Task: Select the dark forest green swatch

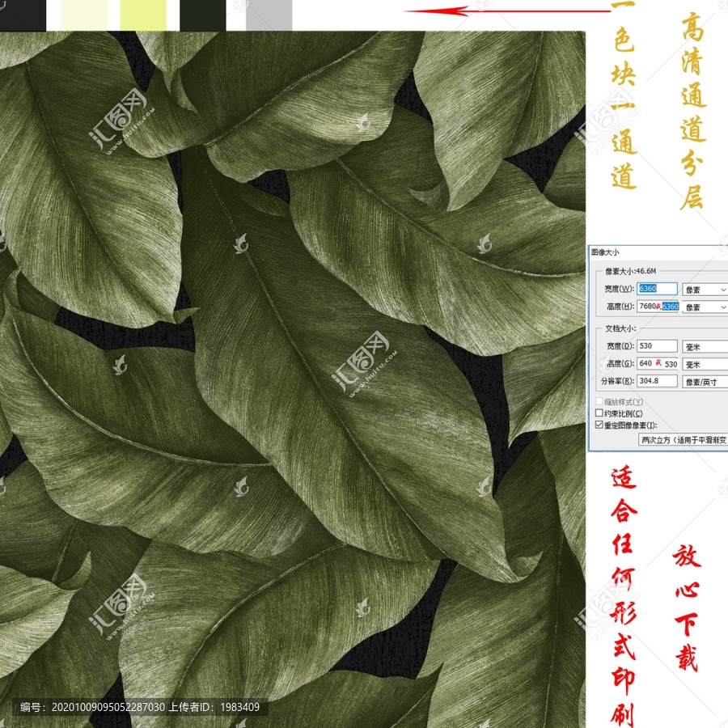Action: click(202, 15)
